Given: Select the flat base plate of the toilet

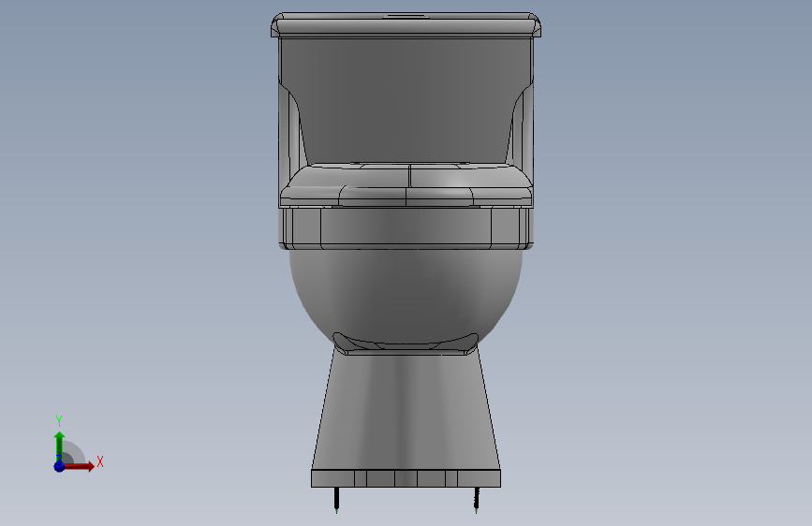Looking at the screenshot, I should click(x=406, y=478).
